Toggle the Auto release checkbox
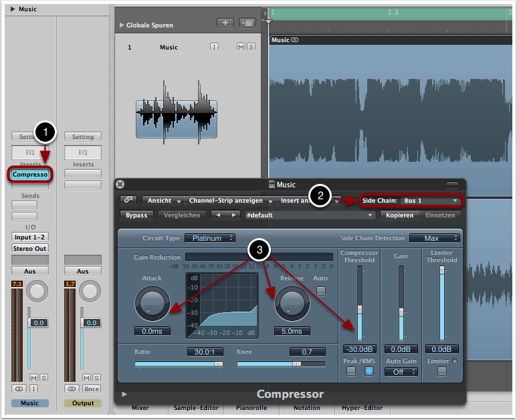This screenshot has width=517, height=420. pos(320,290)
